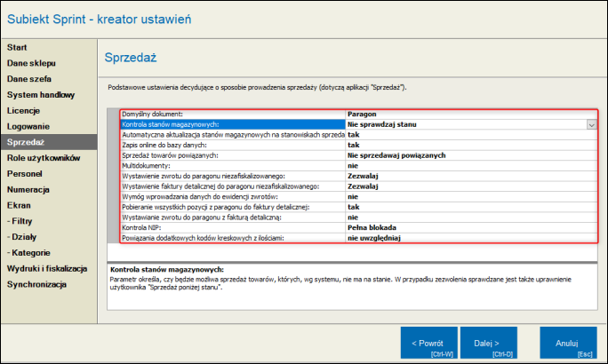The height and width of the screenshot is (364, 608).
Task: Select Wystawienie zwrotu do paragonu niezafiskalizowanego row
Action: pyautogui.click(x=233, y=176)
